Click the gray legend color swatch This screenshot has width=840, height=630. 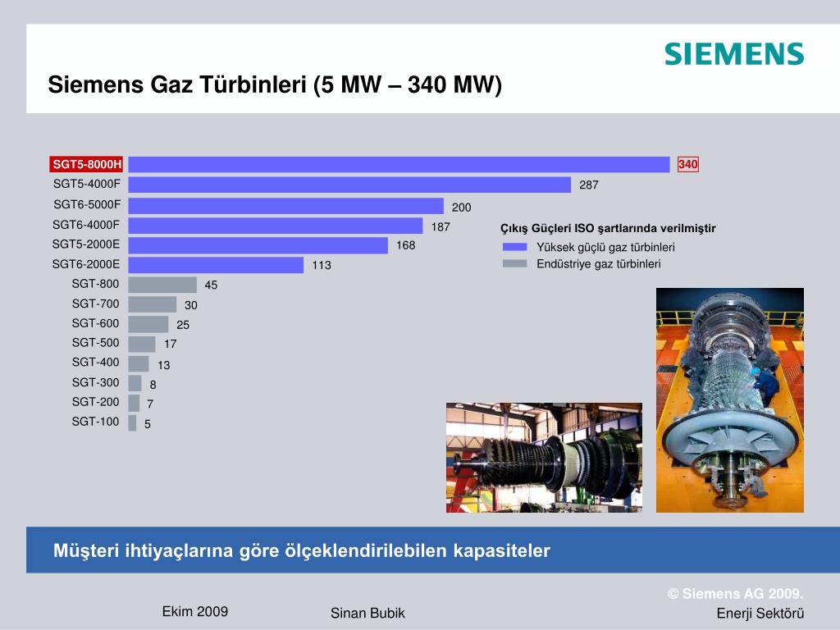tap(515, 263)
